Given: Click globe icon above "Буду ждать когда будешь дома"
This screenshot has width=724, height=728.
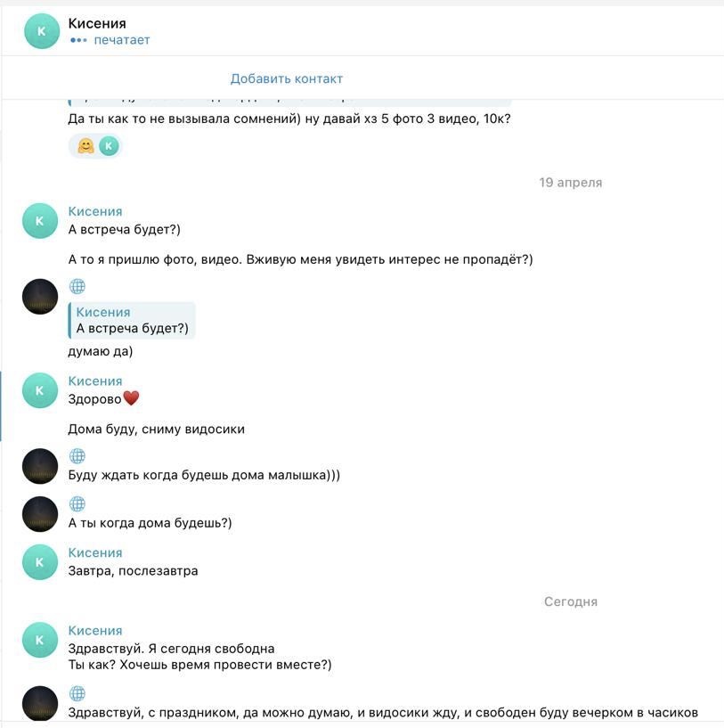Looking at the screenshot, I should tap(77, 456).
